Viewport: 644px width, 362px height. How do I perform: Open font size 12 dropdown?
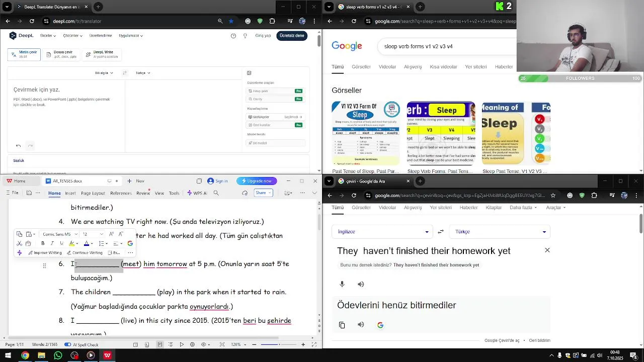(101, 234)
